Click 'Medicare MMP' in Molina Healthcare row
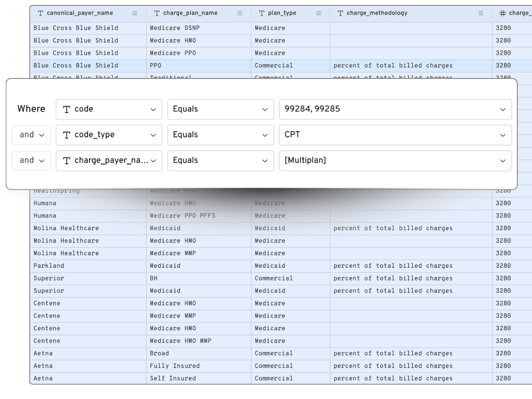This screenshot has width=532, height=399. tap(199, 254)
